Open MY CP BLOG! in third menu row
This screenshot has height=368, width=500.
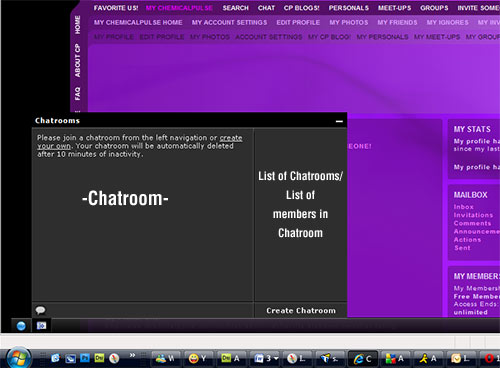(329, 37)
